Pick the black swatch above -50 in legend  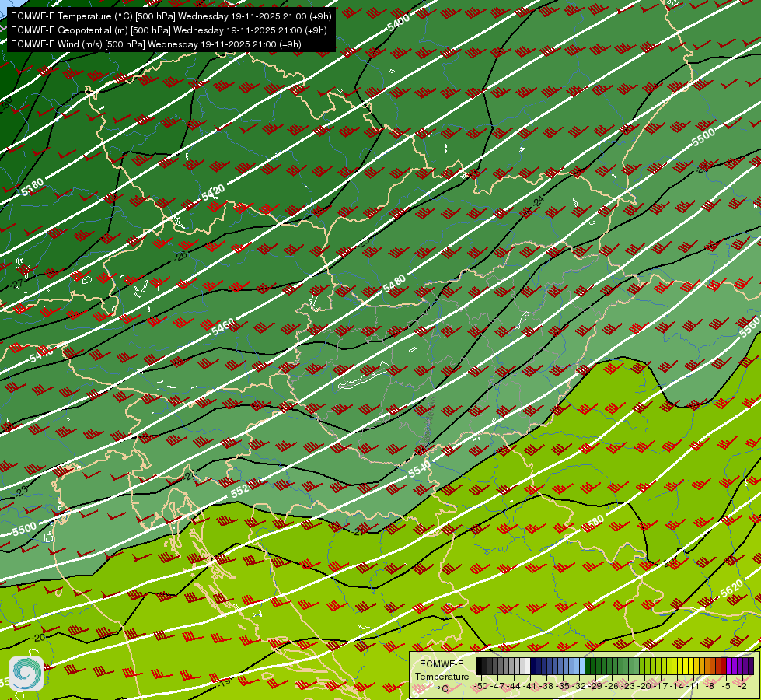(479, 666)
